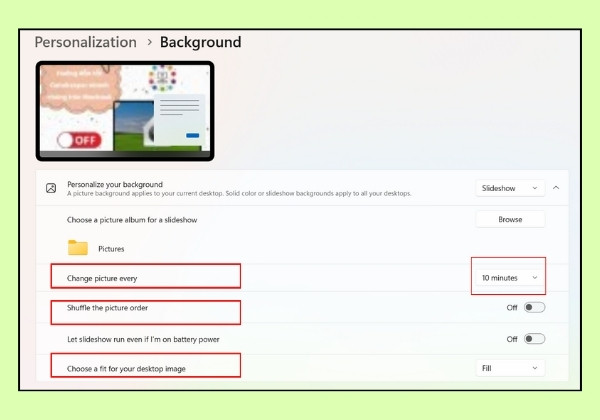
Task: Enable slideshow on battery power switch
Action: [x=534, y=339]
